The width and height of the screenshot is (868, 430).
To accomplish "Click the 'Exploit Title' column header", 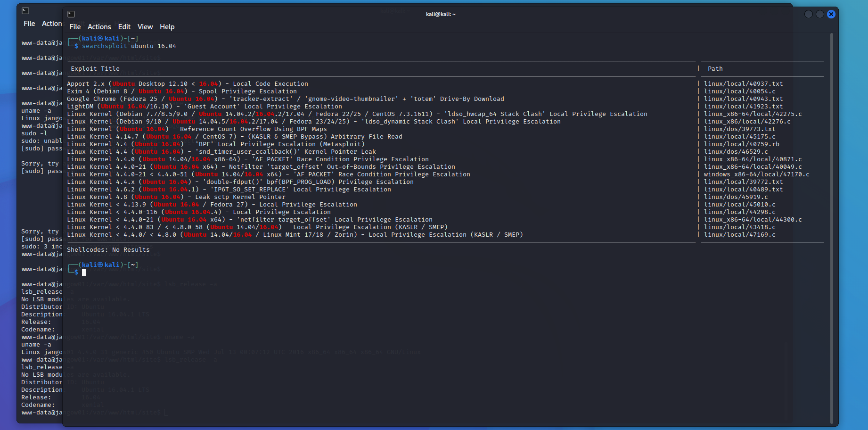I will click(95, 69).
